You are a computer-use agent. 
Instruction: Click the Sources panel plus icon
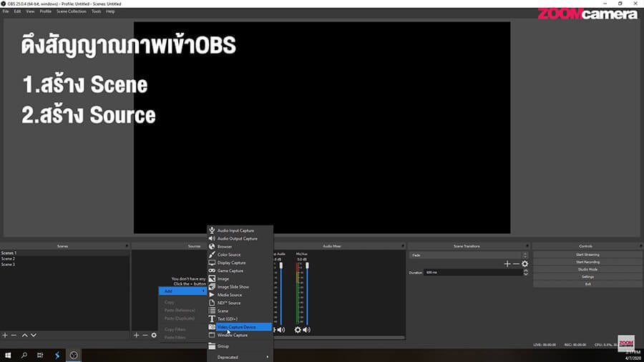137,336
